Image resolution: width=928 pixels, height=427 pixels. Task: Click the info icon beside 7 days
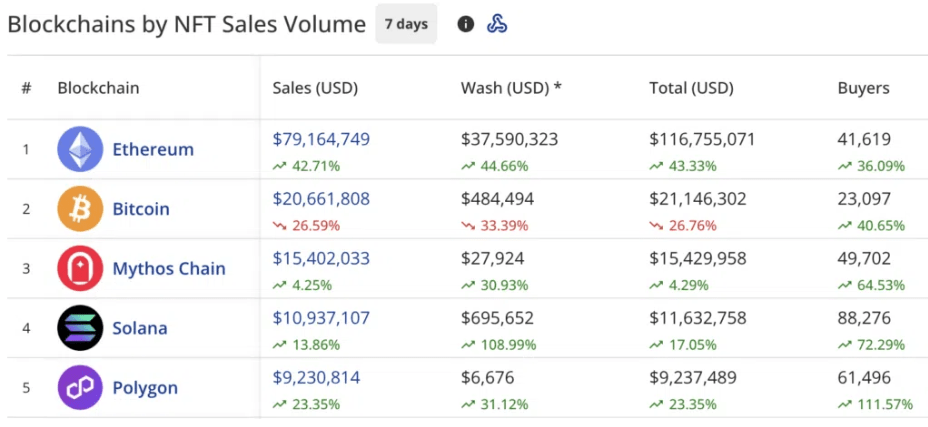465,24
